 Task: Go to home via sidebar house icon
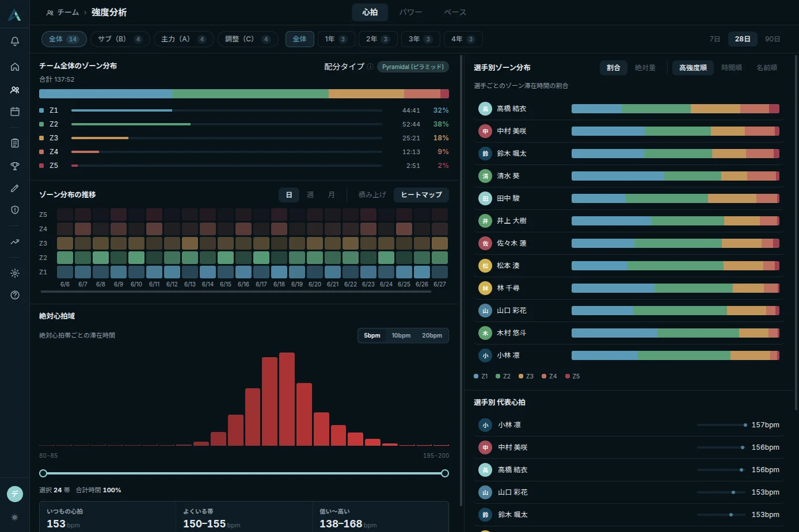tap(15, 67)
